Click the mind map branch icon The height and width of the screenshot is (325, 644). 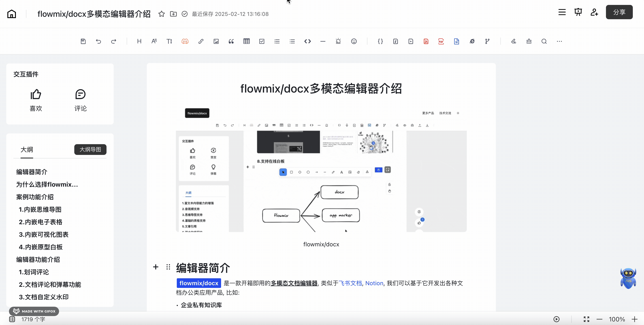coord(487,41)
